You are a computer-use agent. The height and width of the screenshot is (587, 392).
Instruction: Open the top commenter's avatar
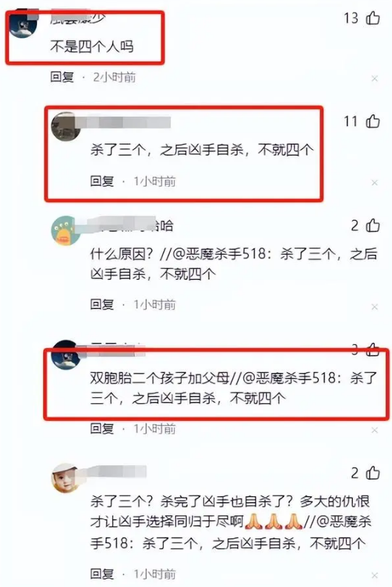click(x=23, y=23)
